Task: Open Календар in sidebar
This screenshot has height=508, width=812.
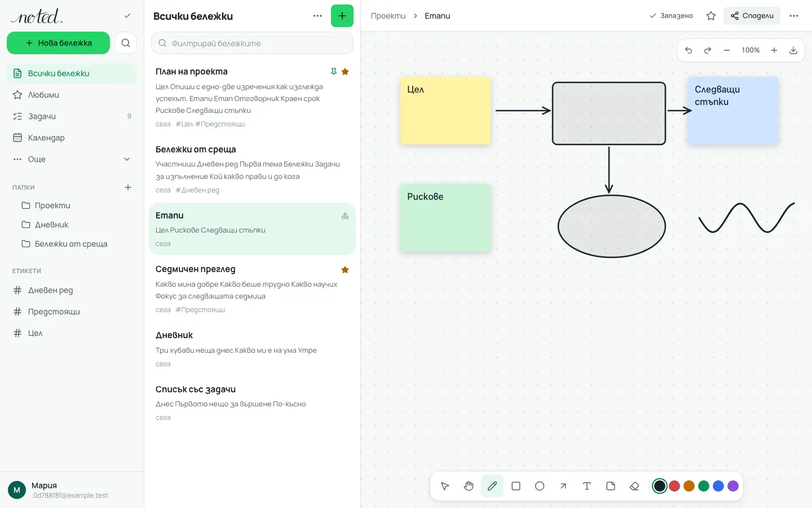Action: point(72,138)
